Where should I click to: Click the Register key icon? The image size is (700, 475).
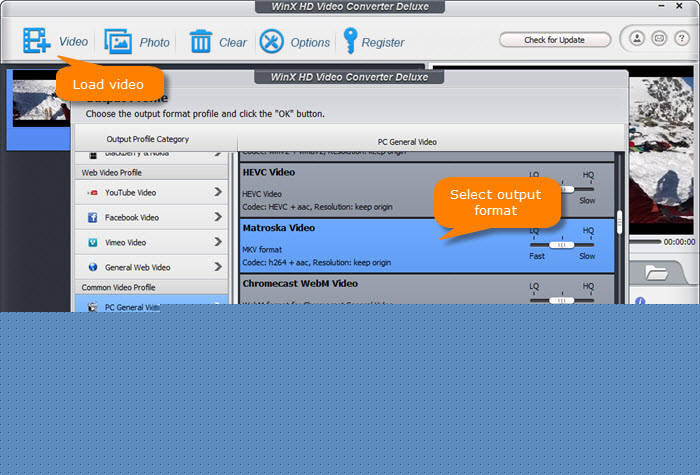point(350,41)
